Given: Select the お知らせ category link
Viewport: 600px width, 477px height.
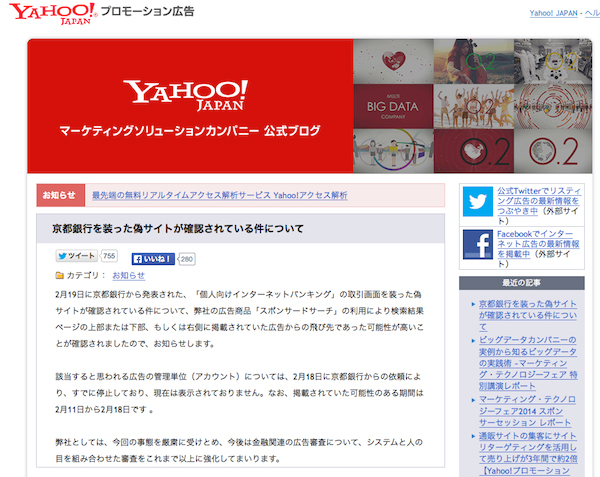Looking at the screenshot, I should (x=128, y=276).
